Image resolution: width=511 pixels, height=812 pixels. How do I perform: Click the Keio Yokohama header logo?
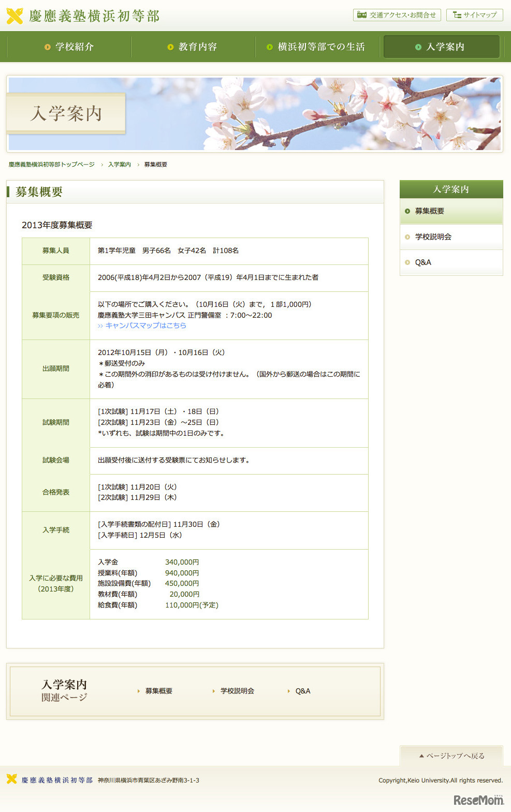click(83, 16)
